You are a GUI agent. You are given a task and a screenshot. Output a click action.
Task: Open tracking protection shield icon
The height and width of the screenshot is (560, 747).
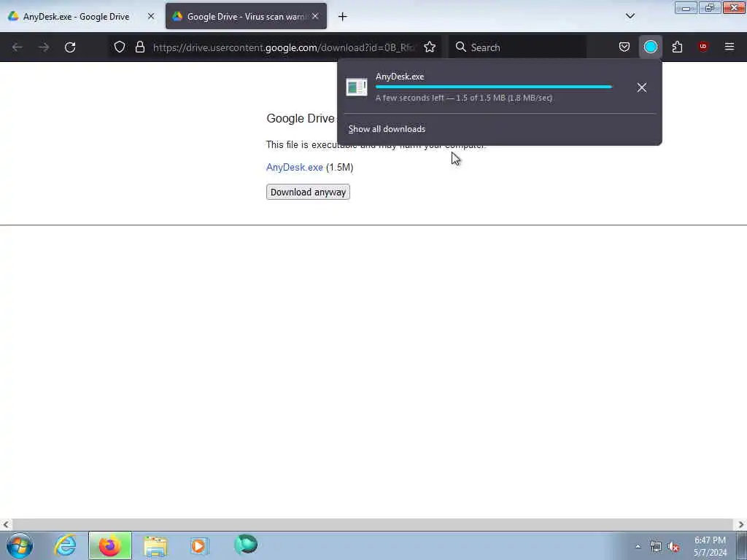click(x=120, y=47)
